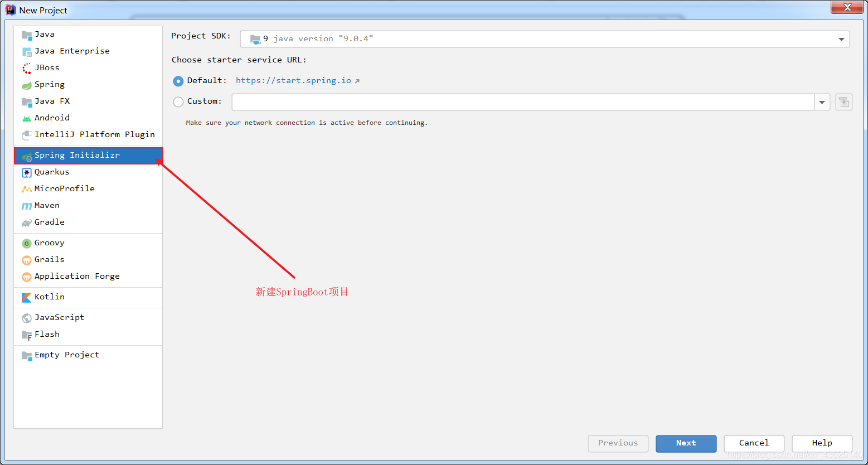Click the IntelliJ logo in title bar
The height and width of the screenshot is (465, 868).
pyautogui.click(x=11, y=9)
